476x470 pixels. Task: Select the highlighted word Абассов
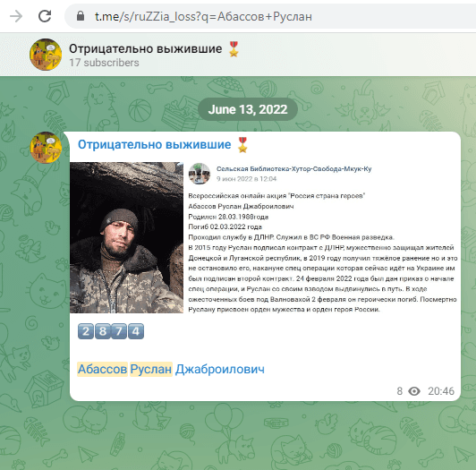(x=102, y=369)
